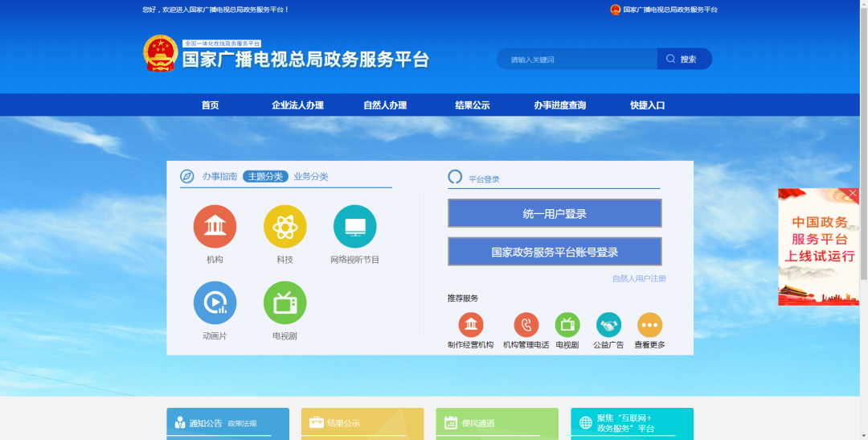Select the 主题分类 tab

pyautogui.click(x=265, y=176)
